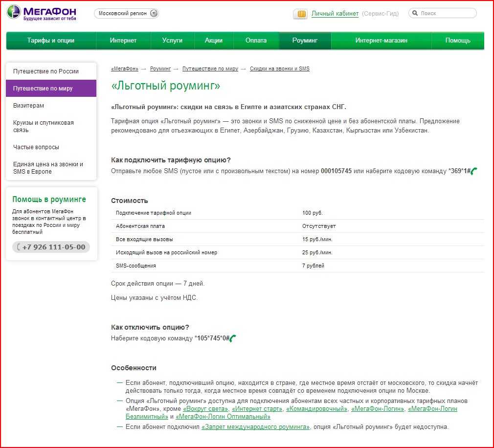Open the Интернет-магазин menu
Screen dimensions: 494x448
381,40
